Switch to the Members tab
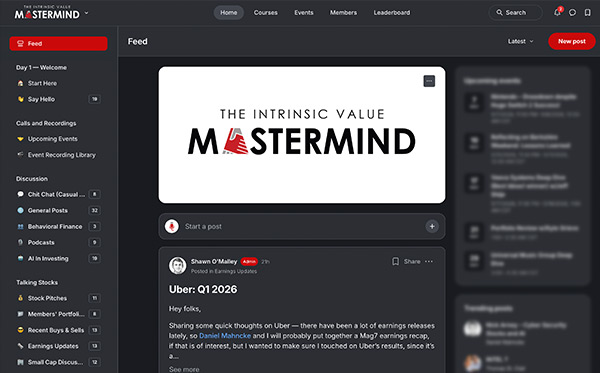This screenshot has width=600, height=373. coord(343,13)
